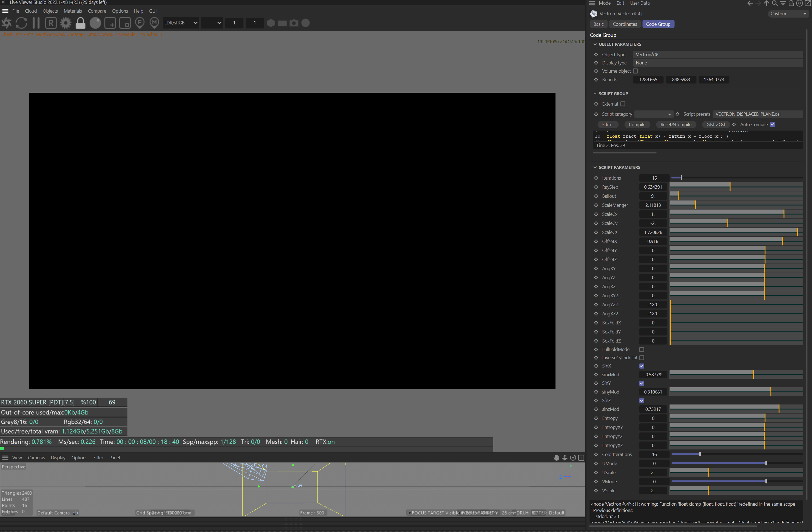Collapse the SCRIPT PARAMETERS section
This screenshot has height=532, width=812.
[595, 167]
